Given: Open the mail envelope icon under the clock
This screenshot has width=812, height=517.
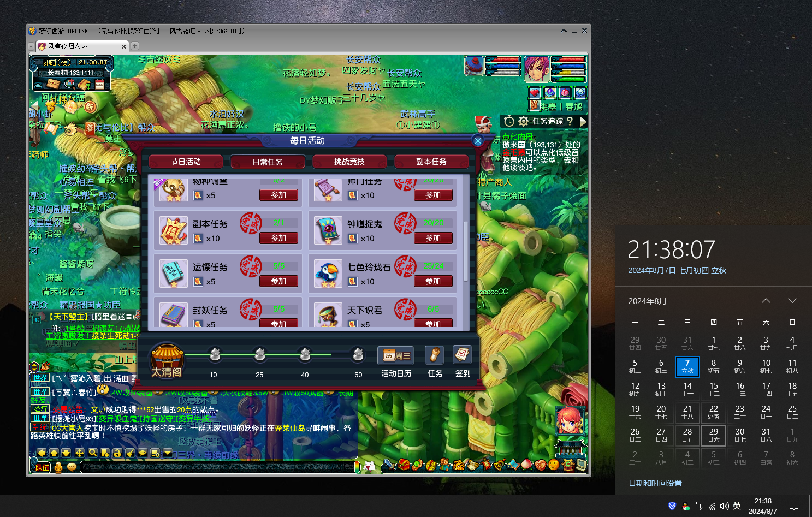Looking at the screenshot, I should [53, 84].
